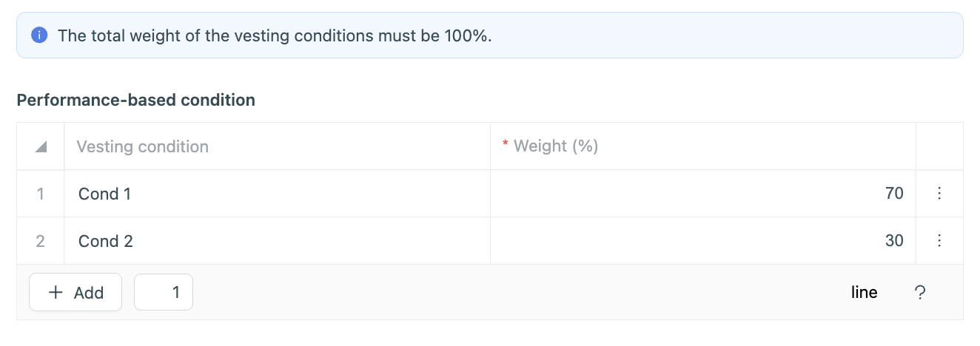980x346 pixels.
Task: Select row number 2
Action: (x=41, y=241)
